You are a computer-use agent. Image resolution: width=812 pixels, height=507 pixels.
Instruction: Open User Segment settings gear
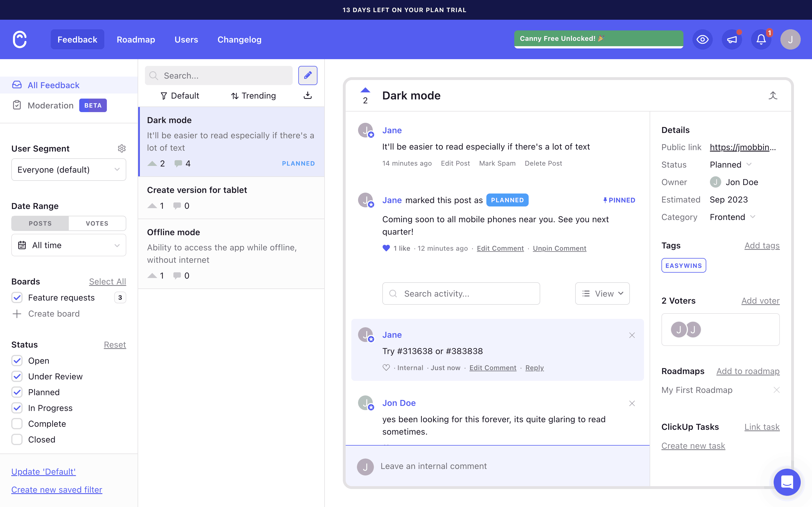click(122, 148)
